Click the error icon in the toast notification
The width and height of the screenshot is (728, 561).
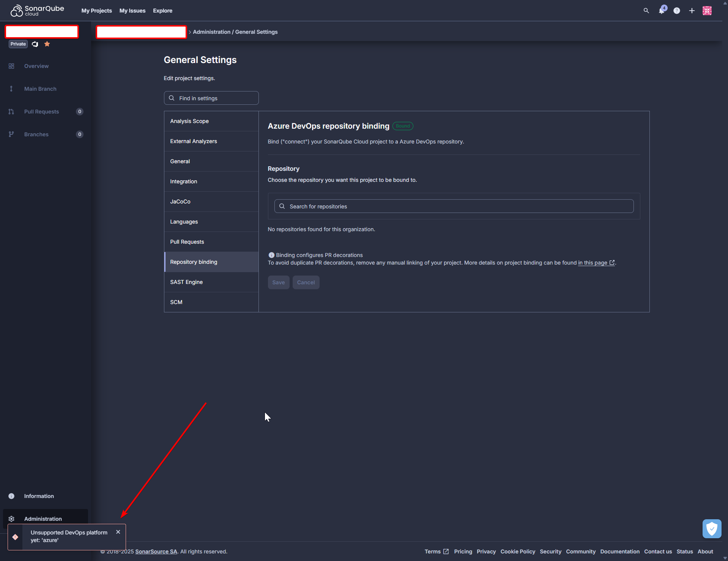(15, 537)
